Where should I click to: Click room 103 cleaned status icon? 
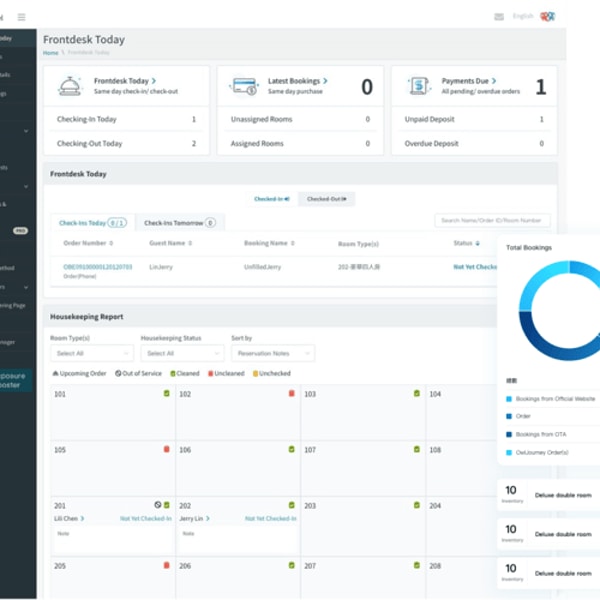pos(417,393)
